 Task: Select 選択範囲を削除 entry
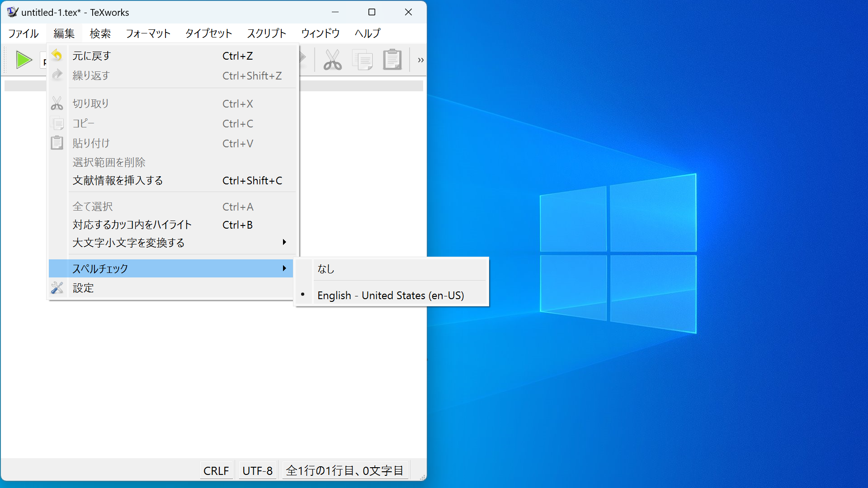172,162
